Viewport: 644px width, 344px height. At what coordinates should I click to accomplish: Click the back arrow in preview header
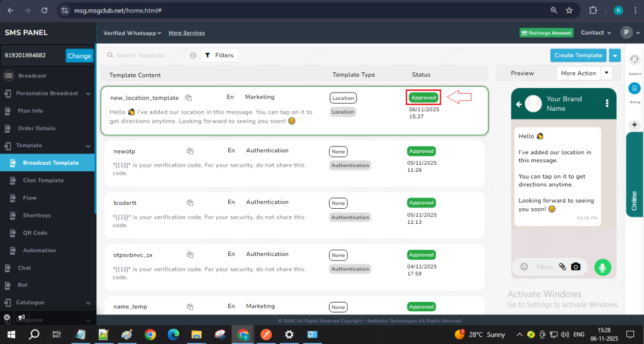coord(519,104)
